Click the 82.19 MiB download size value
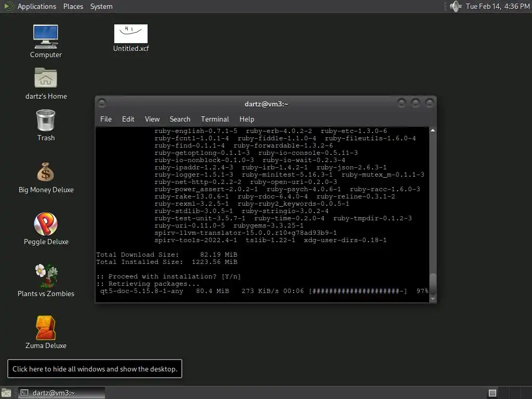 point(219,255)
